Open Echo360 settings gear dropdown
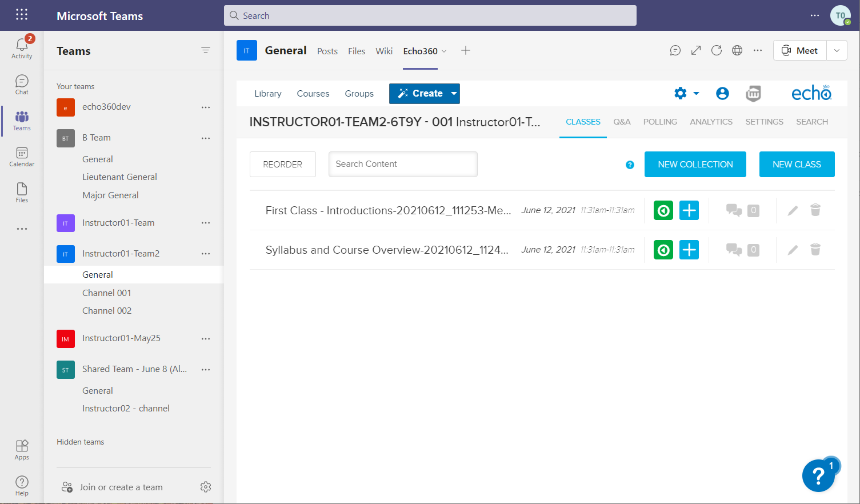The image size is (860, 504). pos(686,93)
